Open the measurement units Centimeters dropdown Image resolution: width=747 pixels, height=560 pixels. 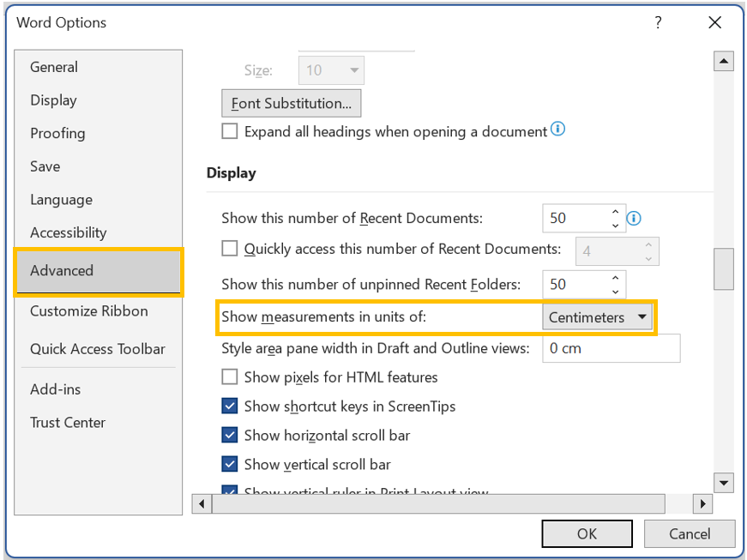pos(598,317)
